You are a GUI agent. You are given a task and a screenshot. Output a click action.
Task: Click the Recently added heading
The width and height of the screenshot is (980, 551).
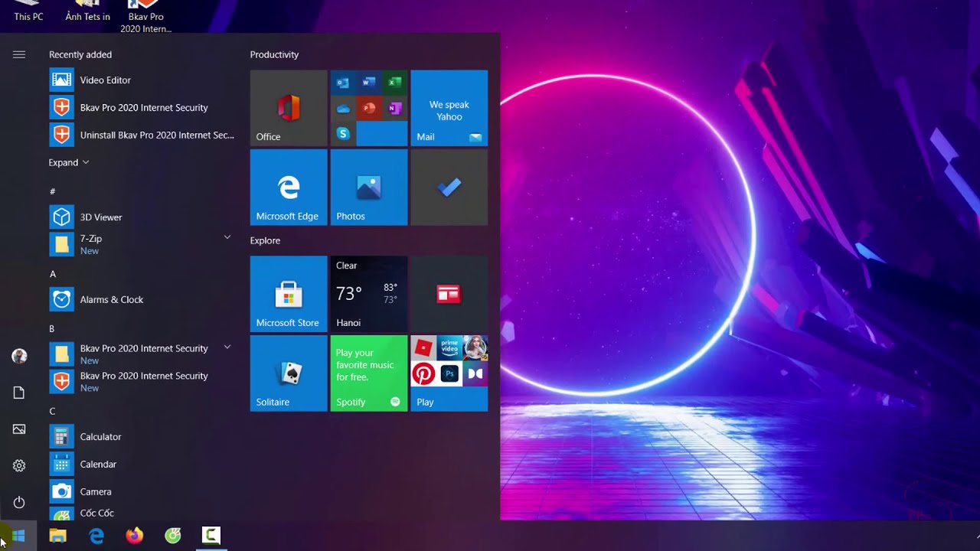coord(80,54)
